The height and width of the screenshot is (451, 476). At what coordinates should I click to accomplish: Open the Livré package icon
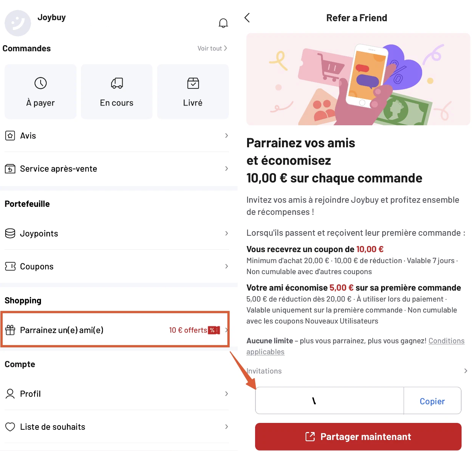(x=193, y=83)
